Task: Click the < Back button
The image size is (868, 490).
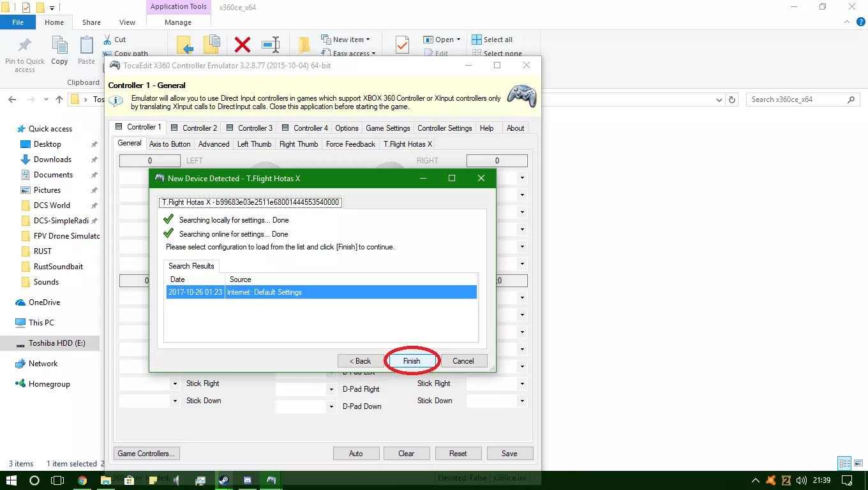Action: click(x=360, y=361)
